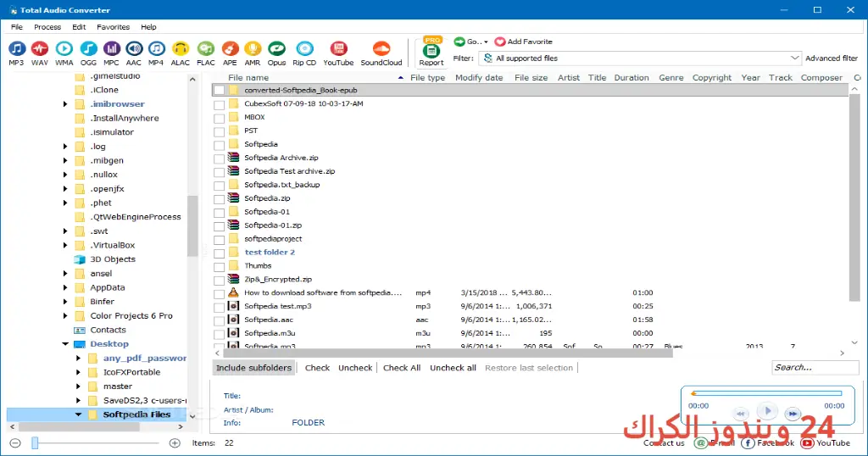868x456 pixels.
Task: Select the Softpedia Files tree folder
Action: click(136, 414)
